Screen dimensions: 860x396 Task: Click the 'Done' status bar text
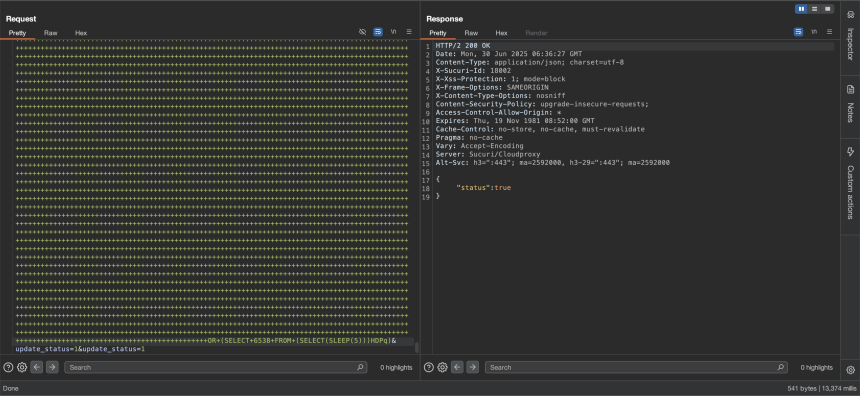(11, 388)
